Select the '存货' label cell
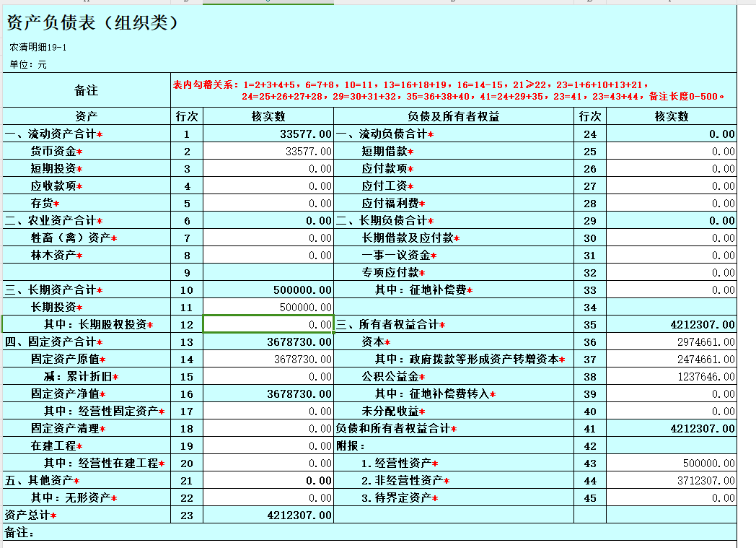The height and width of the screenshot is (548, 756). [x=87, y=203]
